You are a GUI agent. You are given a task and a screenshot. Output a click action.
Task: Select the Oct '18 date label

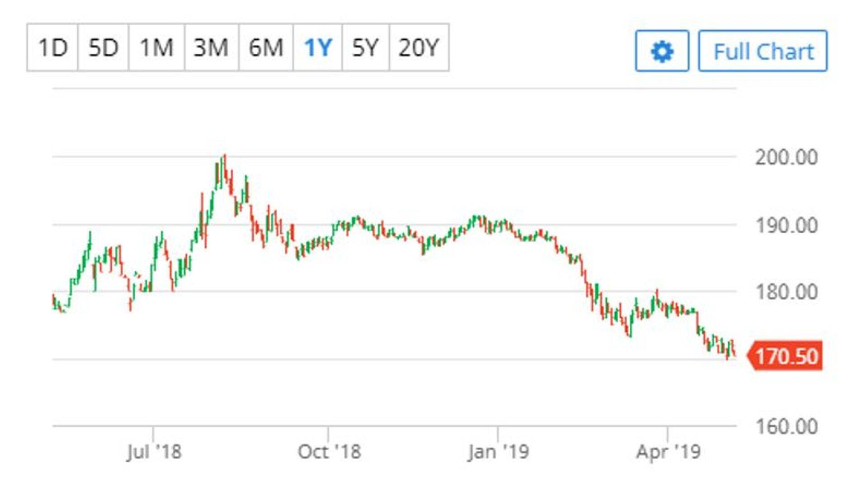click(329, 451)
